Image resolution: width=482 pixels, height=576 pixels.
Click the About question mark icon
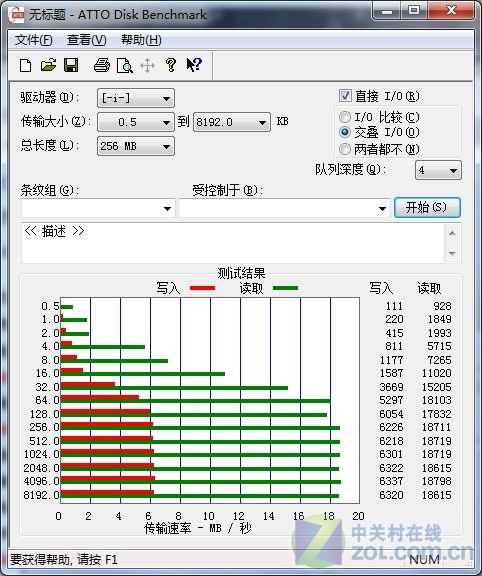click(x=170, y=65)
